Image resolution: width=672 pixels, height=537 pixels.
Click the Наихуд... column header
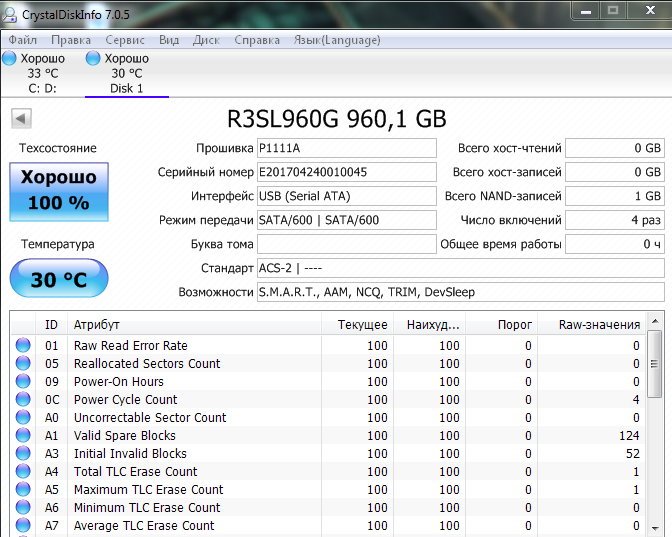click(429, 324)
